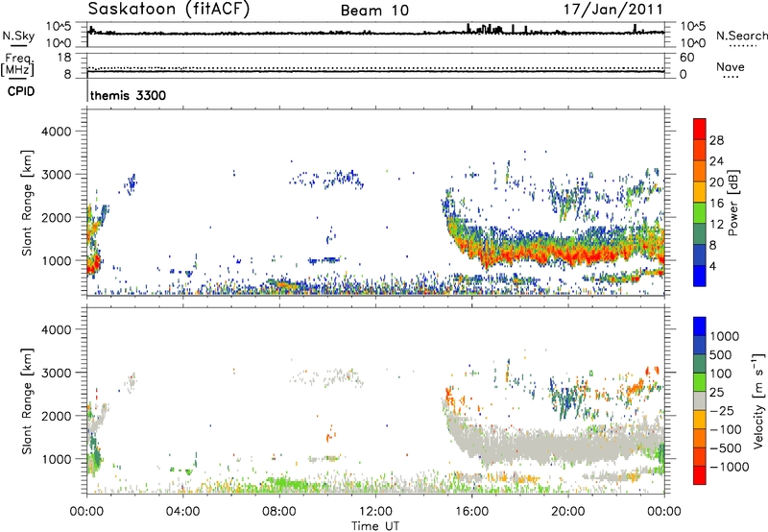Click the "08:00" time axis label
The height and width of the screenshot is (532, 768).
point(278,512)
